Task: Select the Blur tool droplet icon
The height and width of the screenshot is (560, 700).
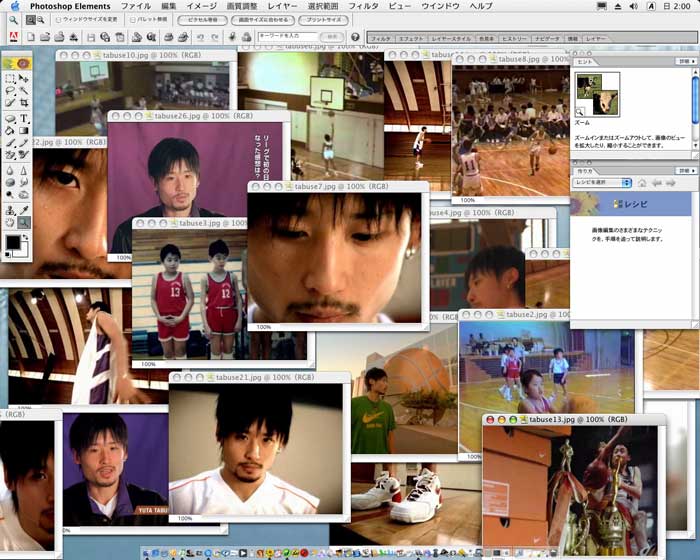Action: 10,170
